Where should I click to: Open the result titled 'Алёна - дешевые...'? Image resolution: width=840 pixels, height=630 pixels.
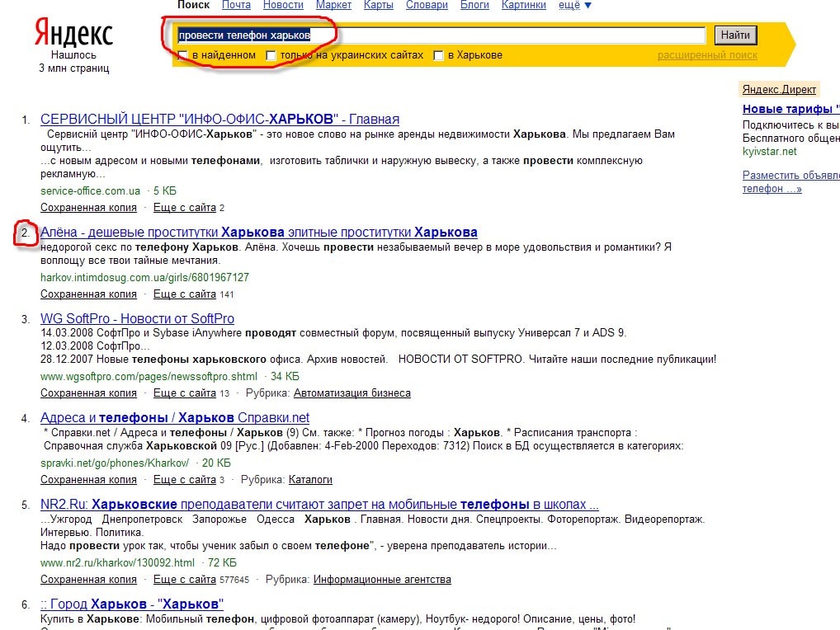(x=259, y=233)
